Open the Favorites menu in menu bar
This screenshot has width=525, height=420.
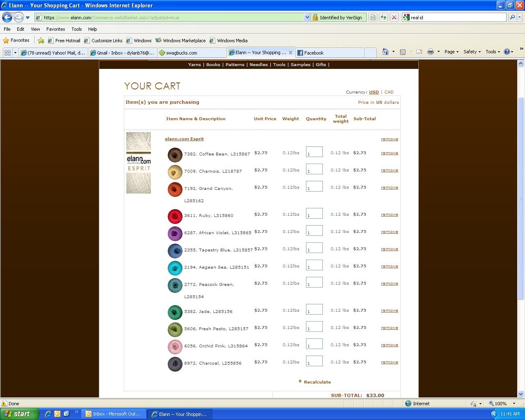coord(55,29)
